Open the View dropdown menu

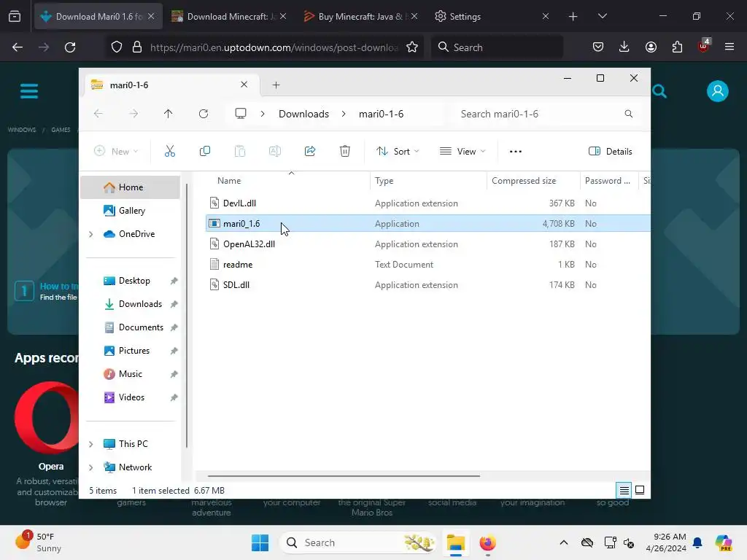tap(462, 152)
